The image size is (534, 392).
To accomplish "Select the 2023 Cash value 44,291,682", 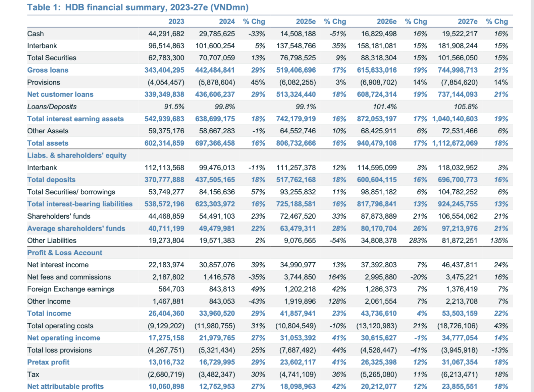I will tap(166, 34).
